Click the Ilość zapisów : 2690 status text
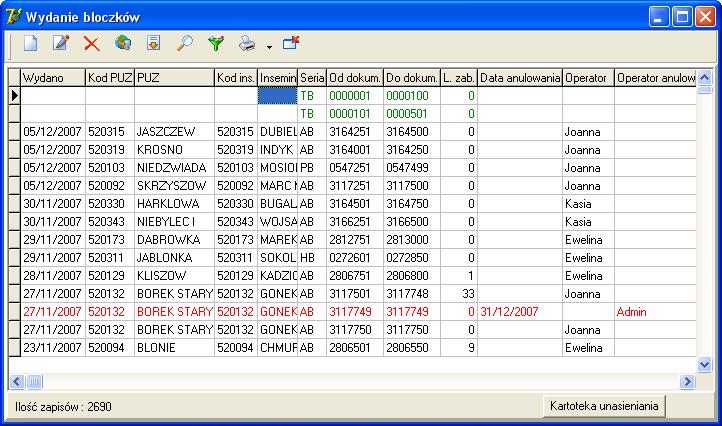This screenshot has width=722, height=426. click(63, 407)
